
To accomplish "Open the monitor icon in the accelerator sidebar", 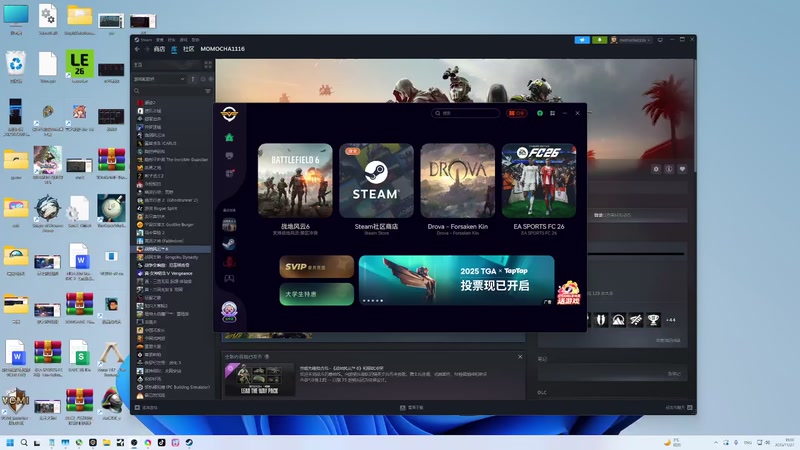I will pyautogui.click(x=229, y=156).
